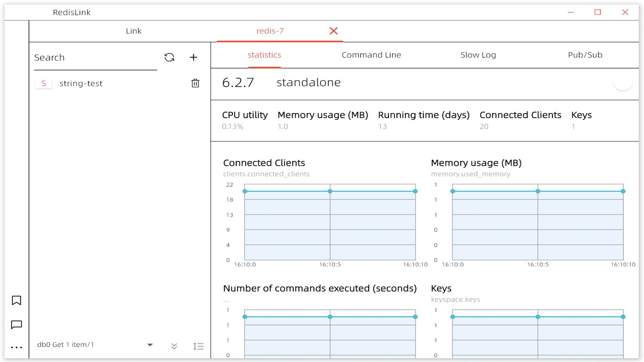Click the CPU utility value 0.13%
The image size is (644, 362).
[x=232, y=126]
